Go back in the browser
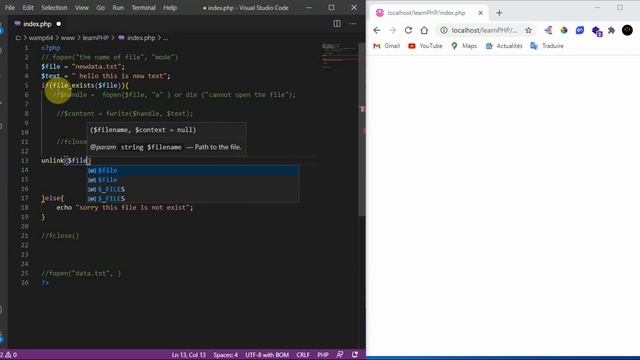The height and width of the screenshot is (360, 640). [x=377, y=30]
